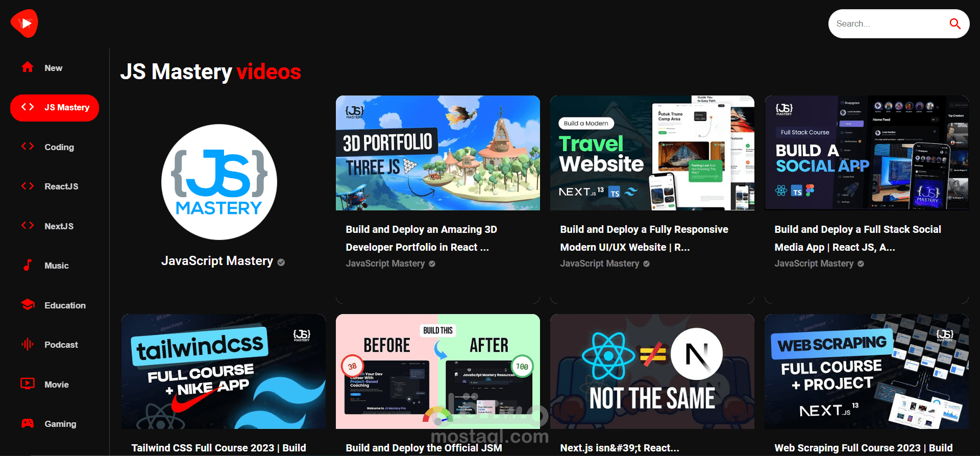Click the home icon beside New
Image resolution: width=980 pixels, height=456 pixels.
[28, 67]
